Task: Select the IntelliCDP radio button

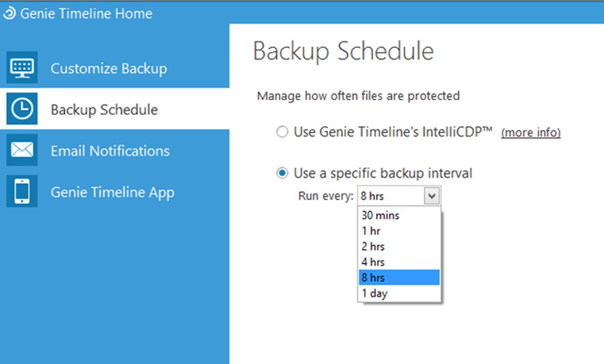Action: (x=282, y=132)
